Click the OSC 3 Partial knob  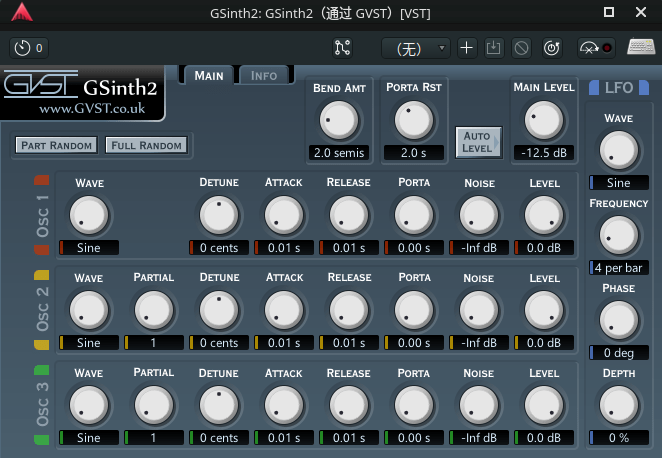coord(154,405)
